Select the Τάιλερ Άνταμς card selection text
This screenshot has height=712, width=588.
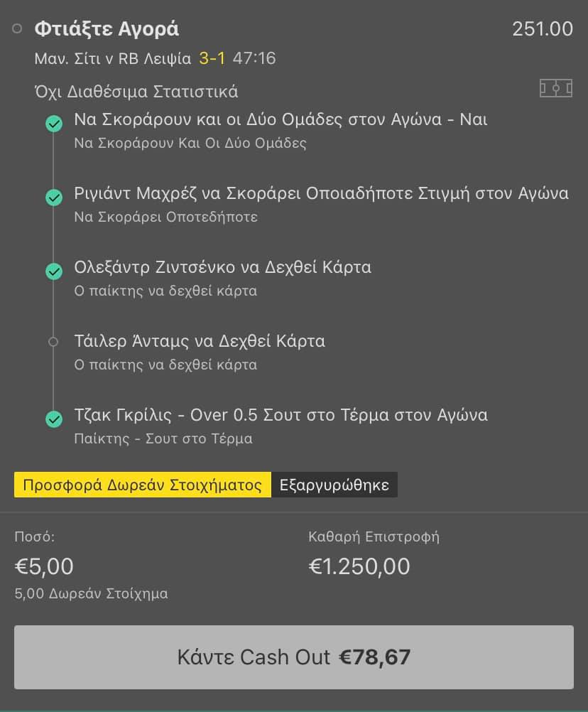(200, 341)
